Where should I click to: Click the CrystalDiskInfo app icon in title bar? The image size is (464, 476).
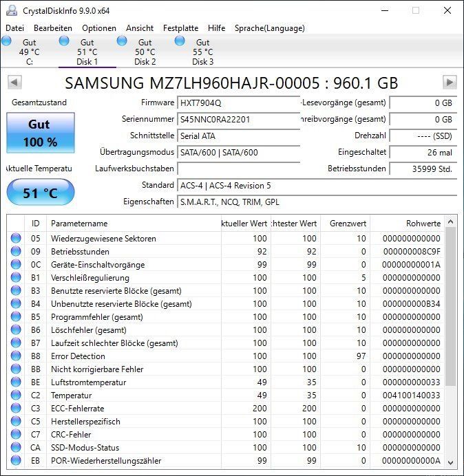coord(12,10)
